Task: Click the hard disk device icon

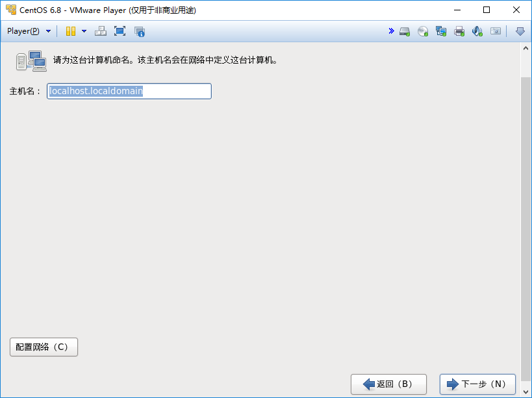Action: [x=404, y=31]
